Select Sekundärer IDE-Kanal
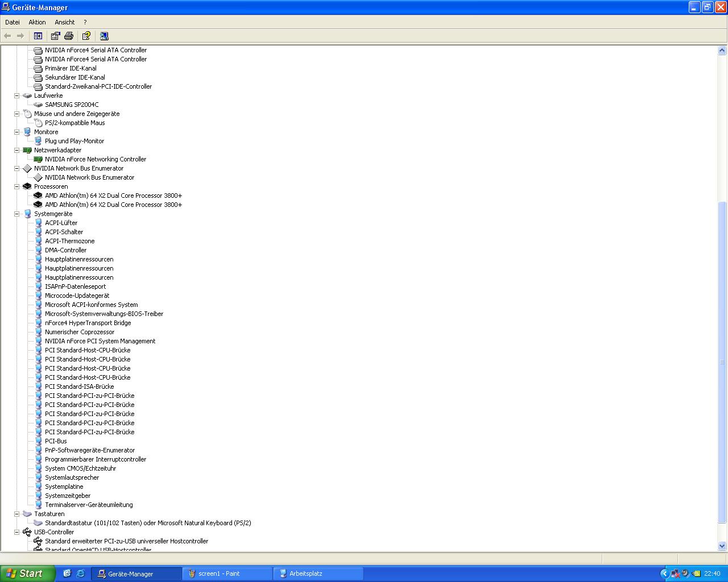 75,77
